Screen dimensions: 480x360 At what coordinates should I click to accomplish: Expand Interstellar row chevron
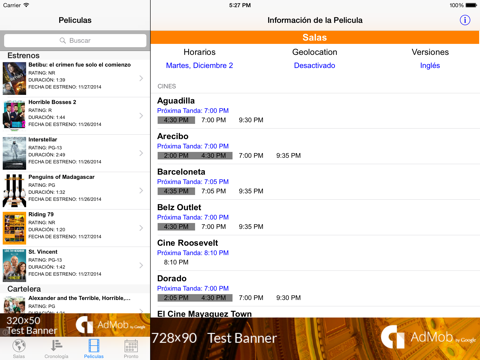[141, 153]
